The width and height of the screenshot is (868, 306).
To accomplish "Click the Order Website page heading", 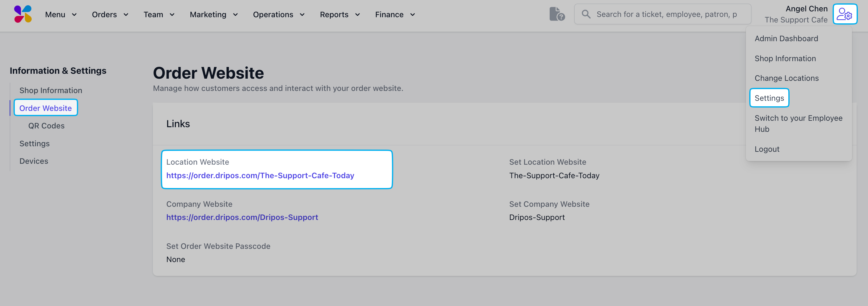I will click(x=208, y=73).
